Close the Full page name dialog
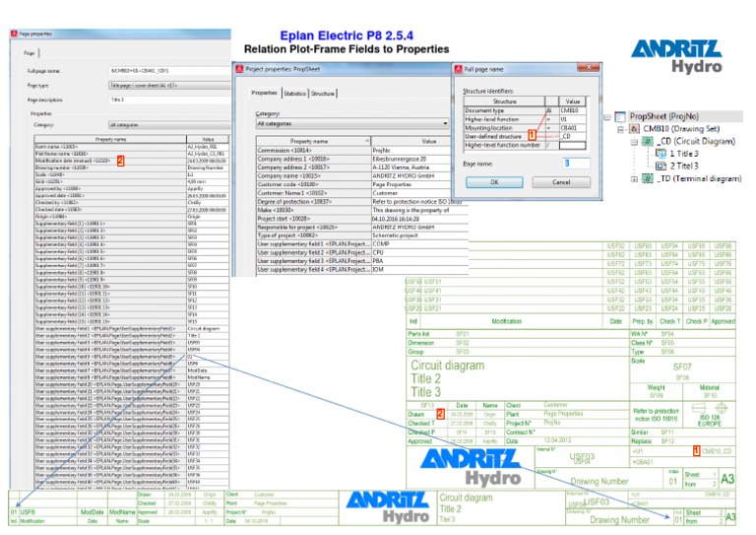Image resolution: width=756 pixels, height=535 pixels. pos(589,68)
